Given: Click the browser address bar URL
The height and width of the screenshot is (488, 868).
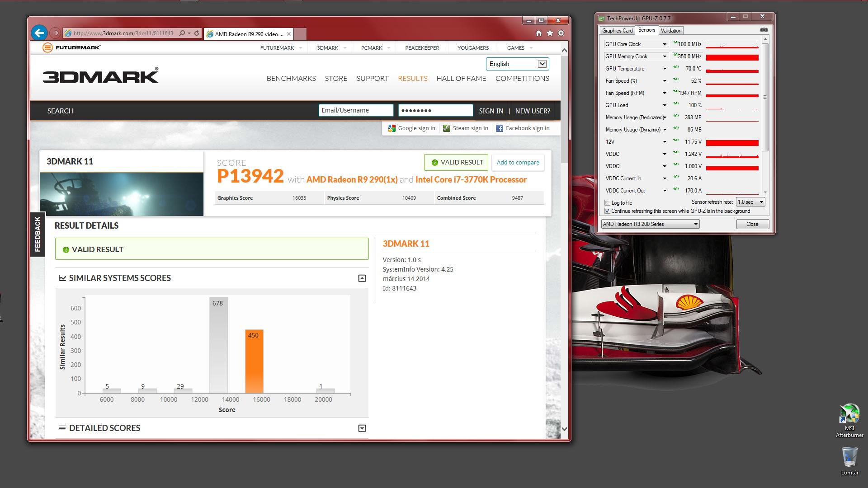Looking at the screenshot, I should pos(123,33).
